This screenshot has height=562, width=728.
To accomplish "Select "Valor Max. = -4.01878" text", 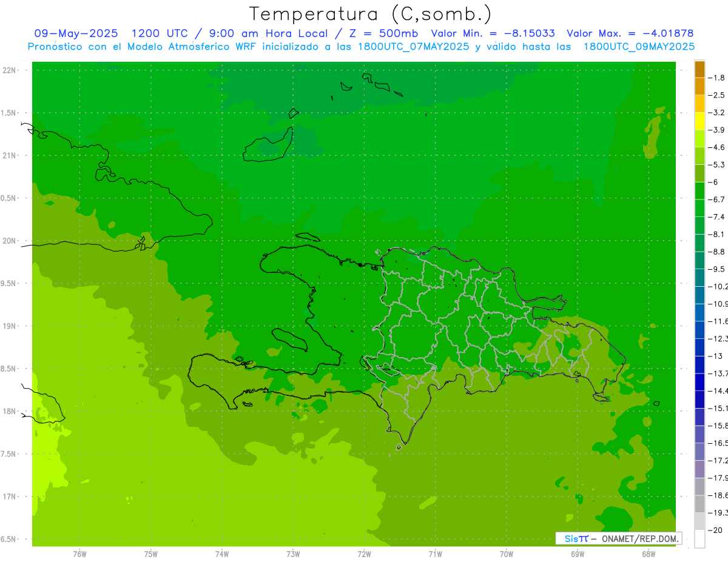I will tap(630, 33).
